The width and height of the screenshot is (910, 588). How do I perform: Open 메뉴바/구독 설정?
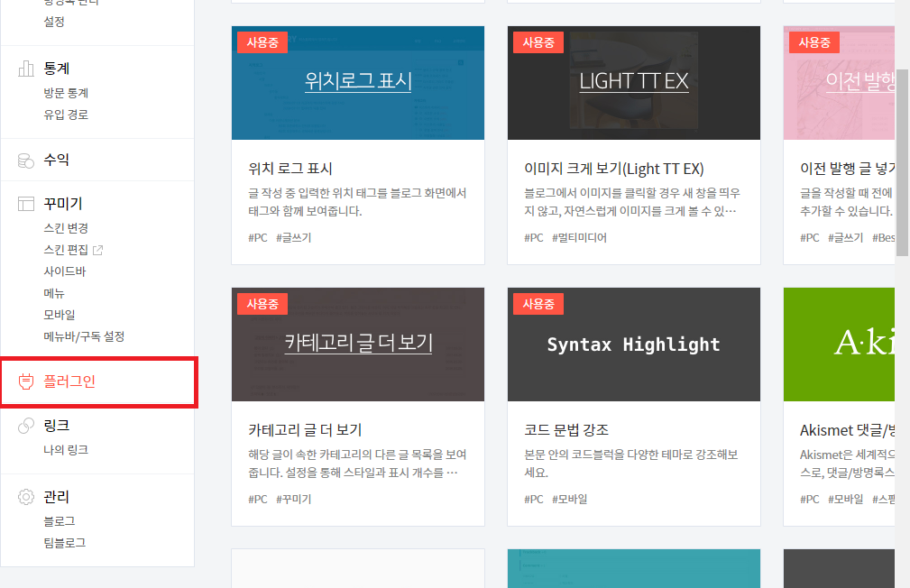pos(84,336)
